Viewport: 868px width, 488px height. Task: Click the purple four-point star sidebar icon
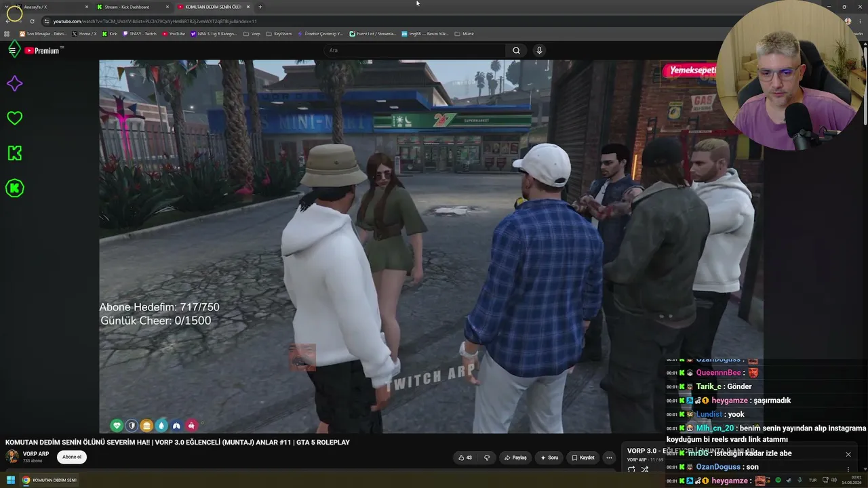coord(14,83)
